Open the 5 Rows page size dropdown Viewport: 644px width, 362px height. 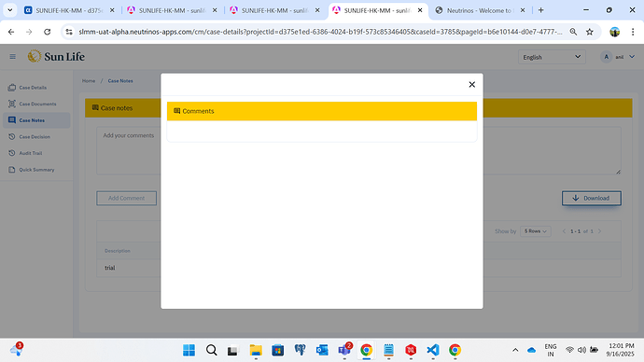(x=535, y=231)
